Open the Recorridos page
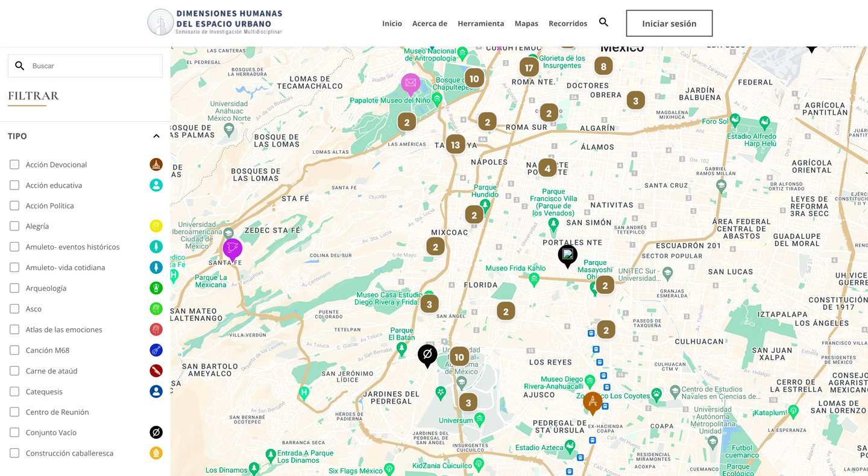This screenshot has width=868, height=476. (567, 24)
